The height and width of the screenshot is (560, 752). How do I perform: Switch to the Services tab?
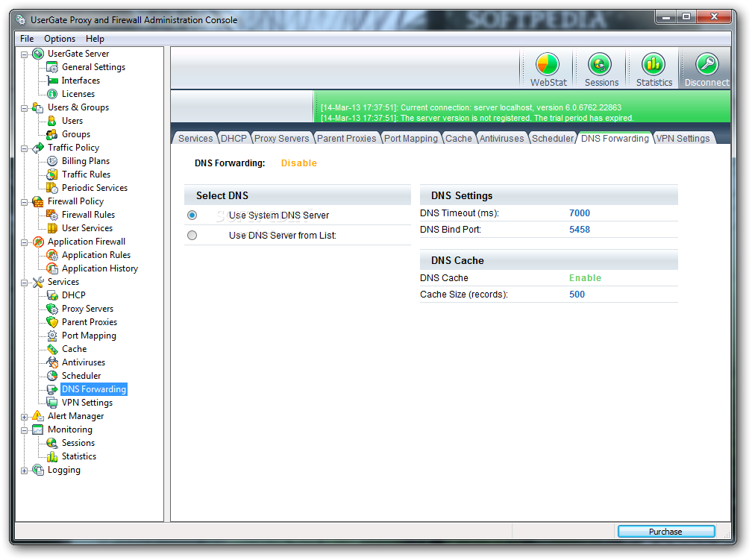pyautogui.click(x=195, y=139)
